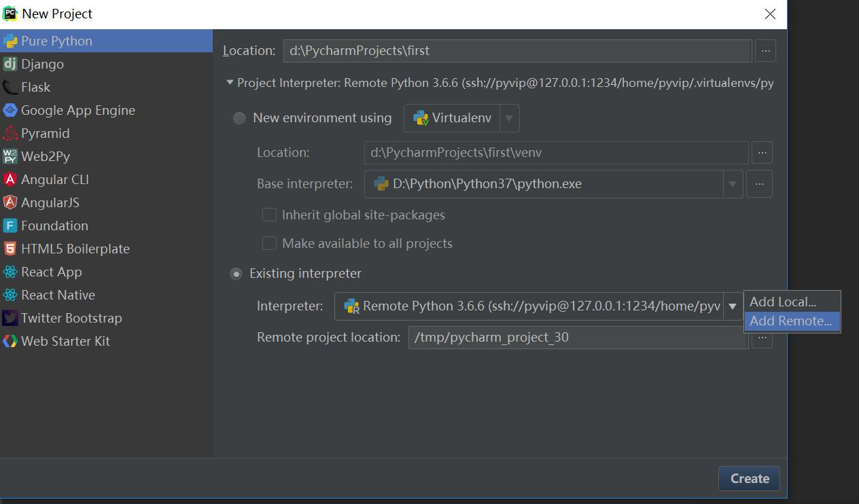
Task: Choose Add Local... from popup menu
Action: pyautogui.click(x=792, y=302)
